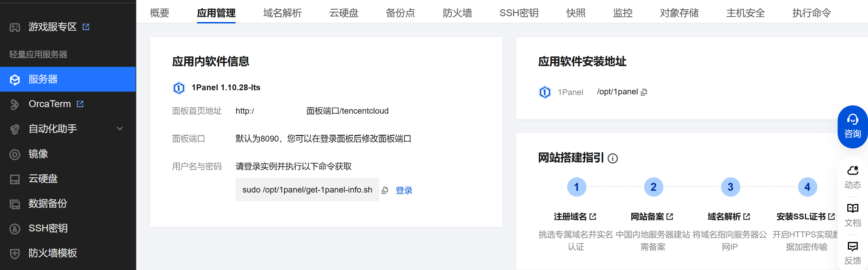Screen dimensions: 868x270
Task: Open the 咨询 headset support button
Action: (x=852, y=127)
